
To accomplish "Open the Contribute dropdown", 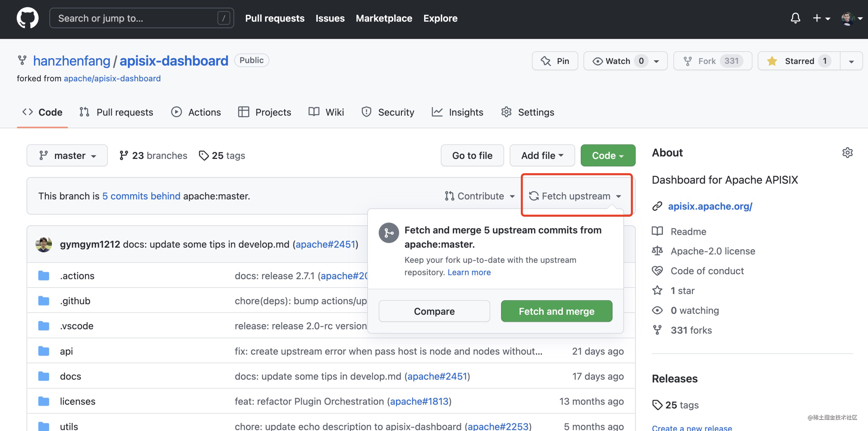I will click(x=480, y=196).
